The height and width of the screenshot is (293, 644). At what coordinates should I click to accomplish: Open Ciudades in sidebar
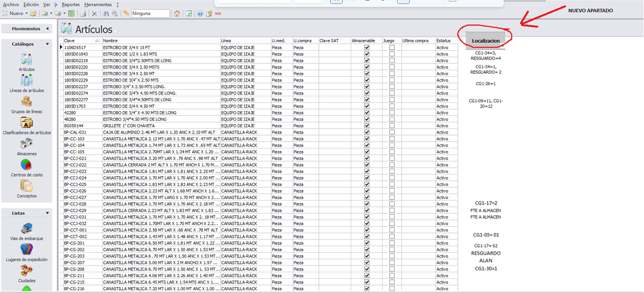coord(27,274)
